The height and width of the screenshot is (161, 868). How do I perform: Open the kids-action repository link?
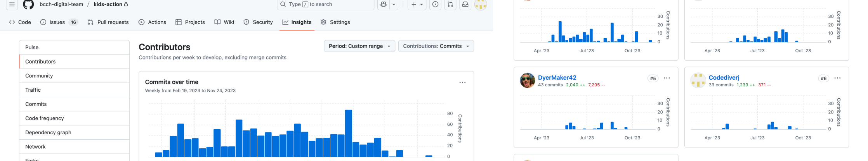(x=108, y=4)
